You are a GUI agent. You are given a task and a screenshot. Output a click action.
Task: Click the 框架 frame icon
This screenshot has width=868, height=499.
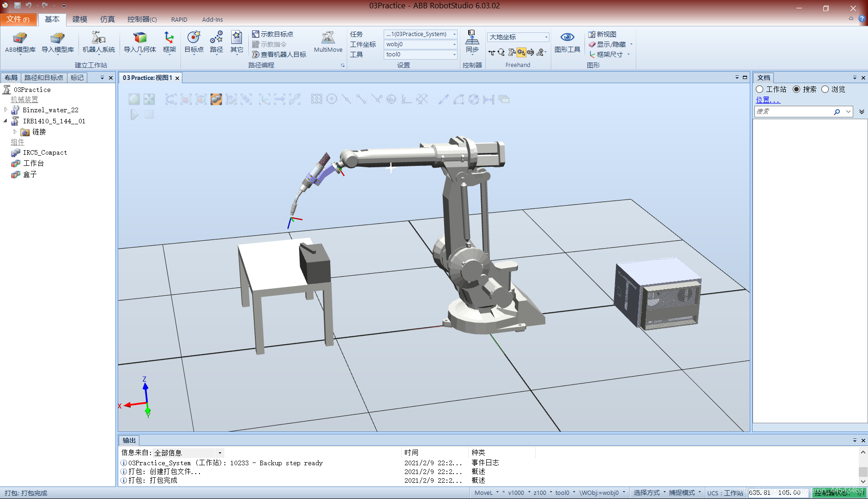(x=169, y=43)
